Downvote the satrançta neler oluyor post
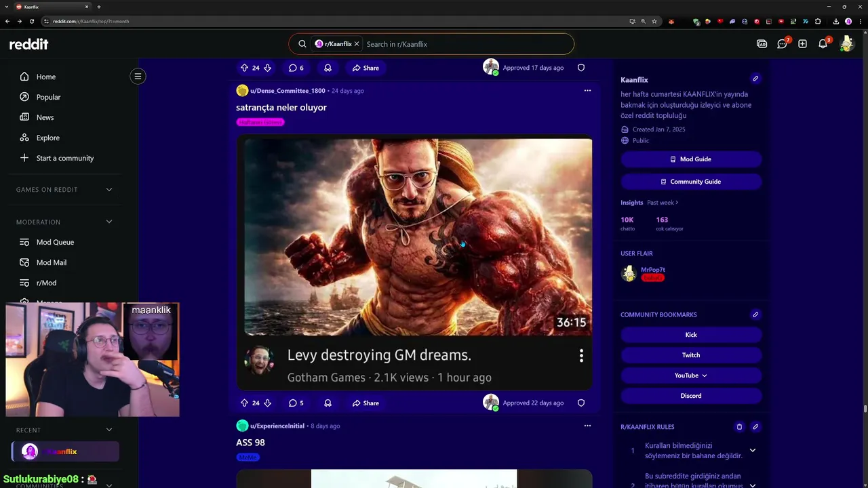The height and width of the screenshot is (488, 868). point(267,403)
